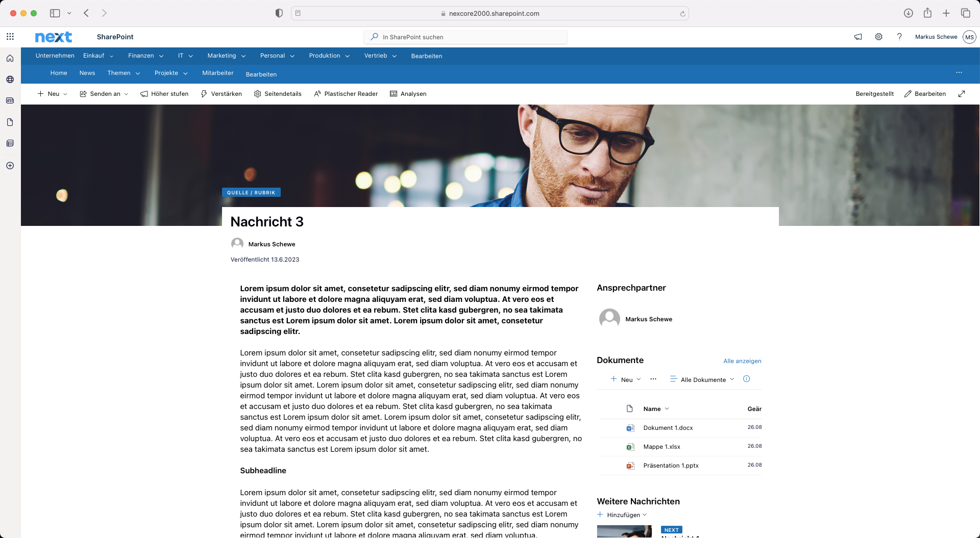Open Safari downloads icon
Image resolution: width=980 pixels, height=538 pixels.
pos(908,13)
